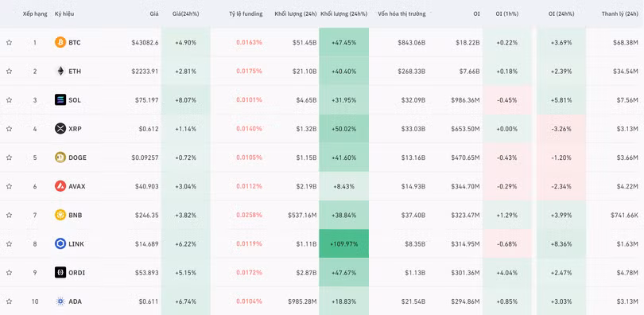
Task: Open the DOGE symbol link
Action: click(78, 157)
